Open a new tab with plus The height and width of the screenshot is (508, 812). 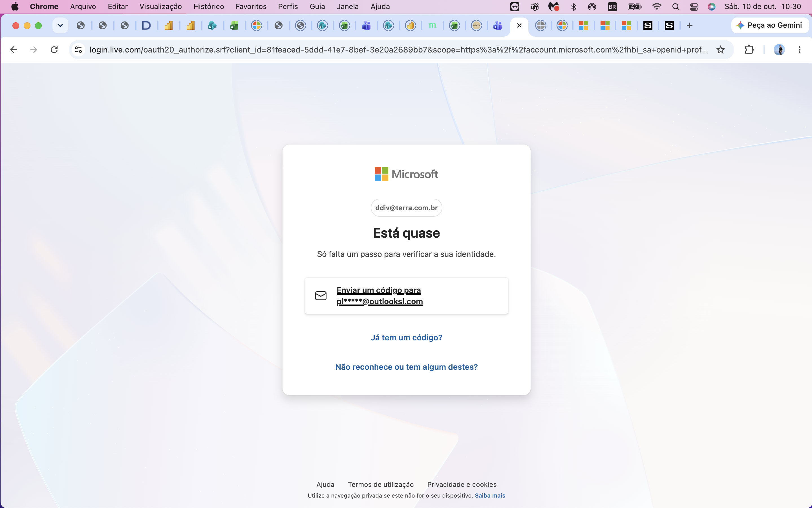pos(690,25)
